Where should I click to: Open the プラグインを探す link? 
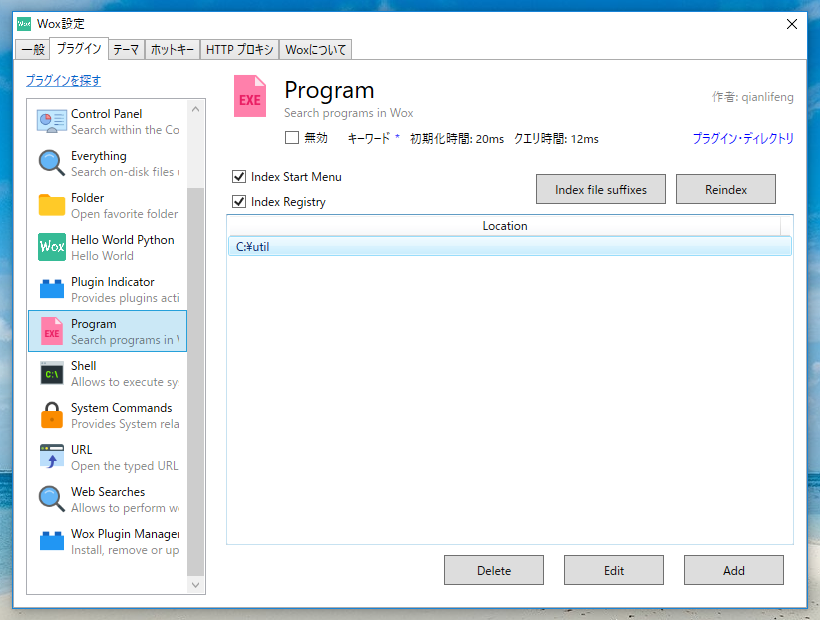point(63,81)
